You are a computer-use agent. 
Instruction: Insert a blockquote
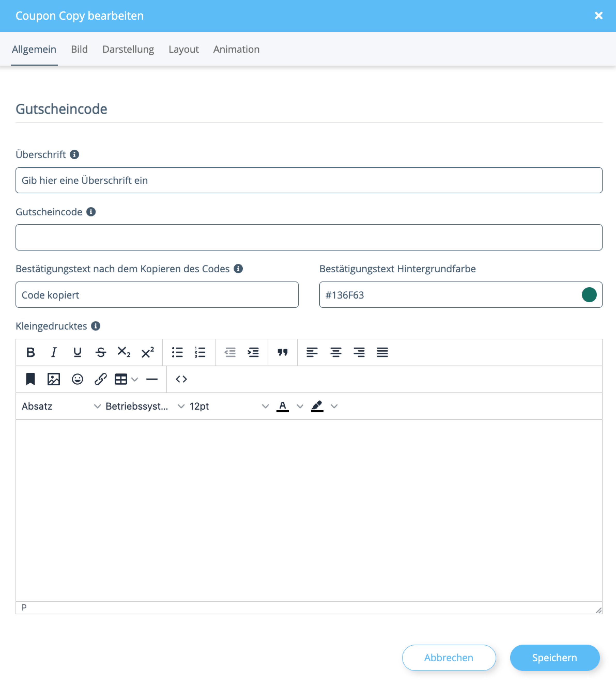[283, 352]
